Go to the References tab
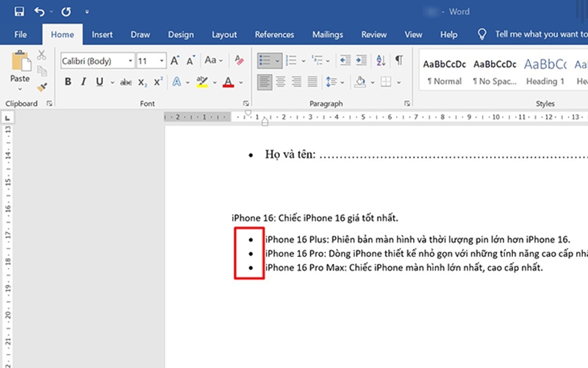 tap(274, 35)
